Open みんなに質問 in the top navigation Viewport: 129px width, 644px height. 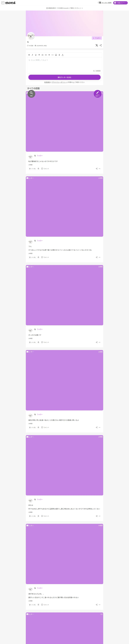pos(105,3)
